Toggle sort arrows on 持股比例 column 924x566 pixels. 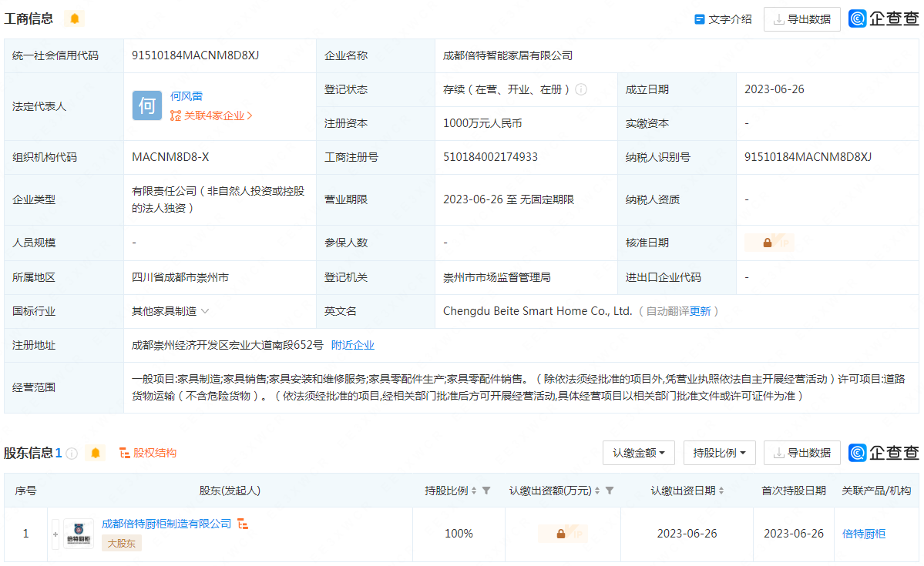point(474,491)
